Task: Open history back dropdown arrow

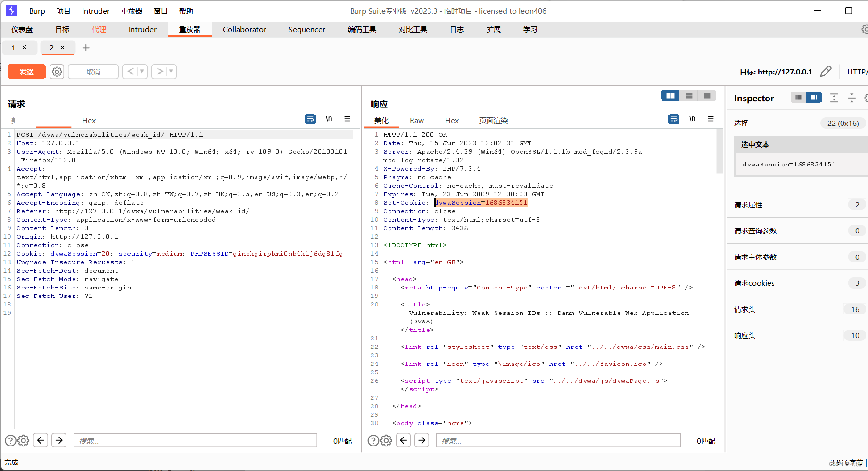Action: coord(142,72)
